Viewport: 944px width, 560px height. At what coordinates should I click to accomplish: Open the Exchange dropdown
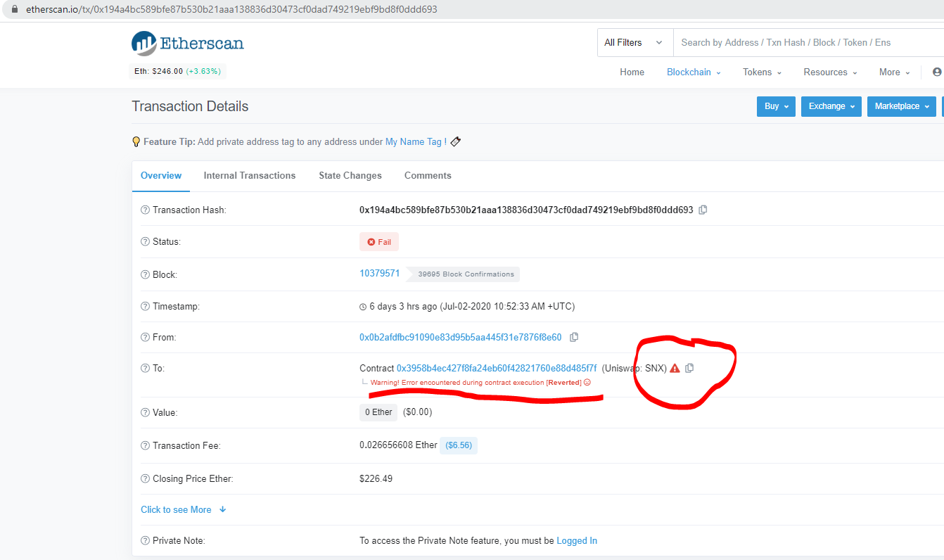coord(831,106)
